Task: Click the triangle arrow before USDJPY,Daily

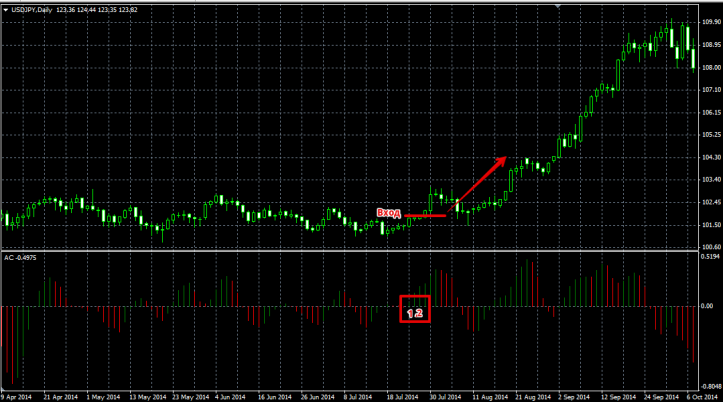Action: (6, 10)
